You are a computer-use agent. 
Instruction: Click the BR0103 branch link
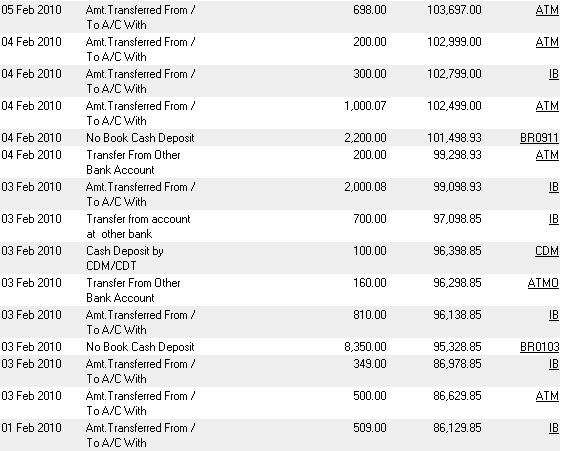(x=540, y=347)
